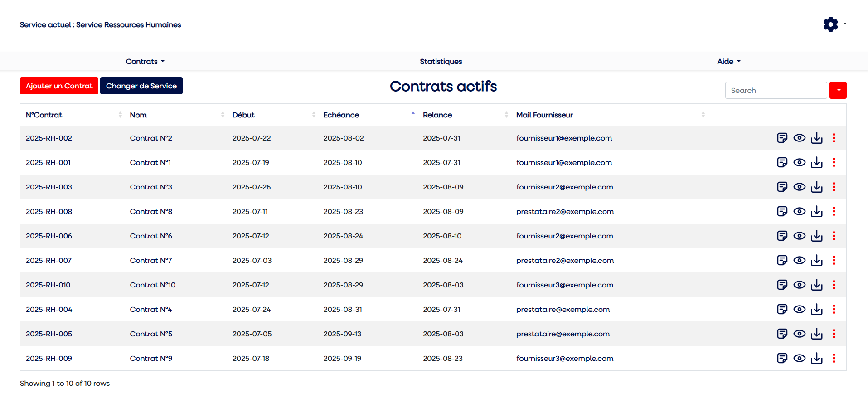The image size is (868, 413).
Task: Open notes for contract 2025-RH-003
Action: 782,187
